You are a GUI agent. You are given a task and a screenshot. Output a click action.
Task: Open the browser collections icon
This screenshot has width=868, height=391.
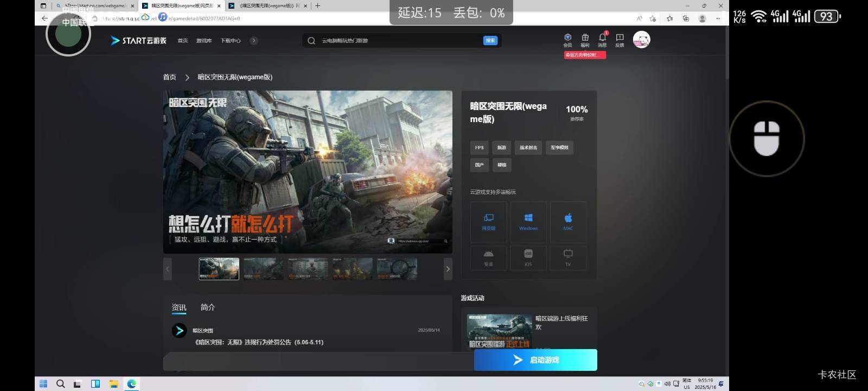(x=686, y=18)
